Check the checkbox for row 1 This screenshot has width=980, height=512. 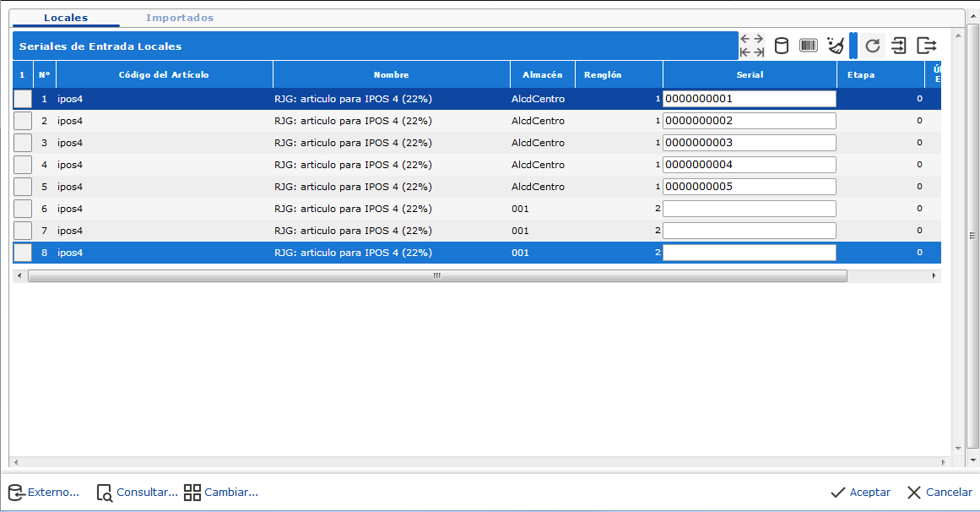(x=23, y=99)
